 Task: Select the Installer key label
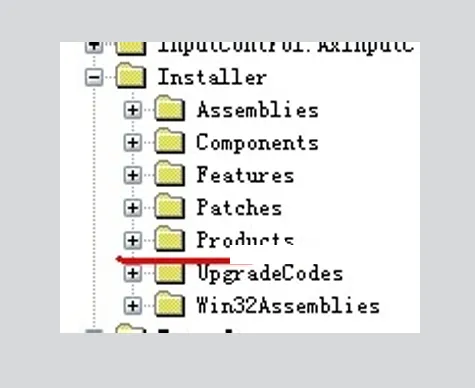(x=212, y=77)
